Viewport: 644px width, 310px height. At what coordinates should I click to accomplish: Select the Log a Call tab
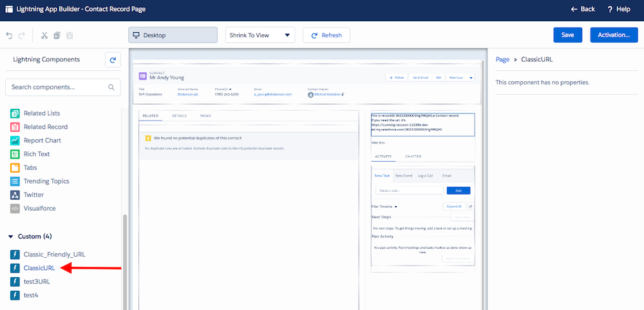click(x=425, y=175)
